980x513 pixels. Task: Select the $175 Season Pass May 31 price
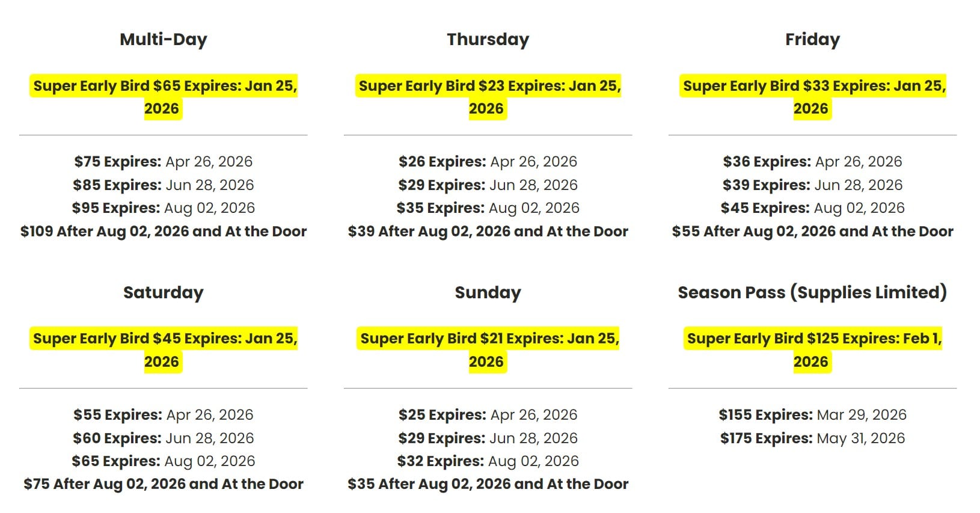[x=812, y=438]
